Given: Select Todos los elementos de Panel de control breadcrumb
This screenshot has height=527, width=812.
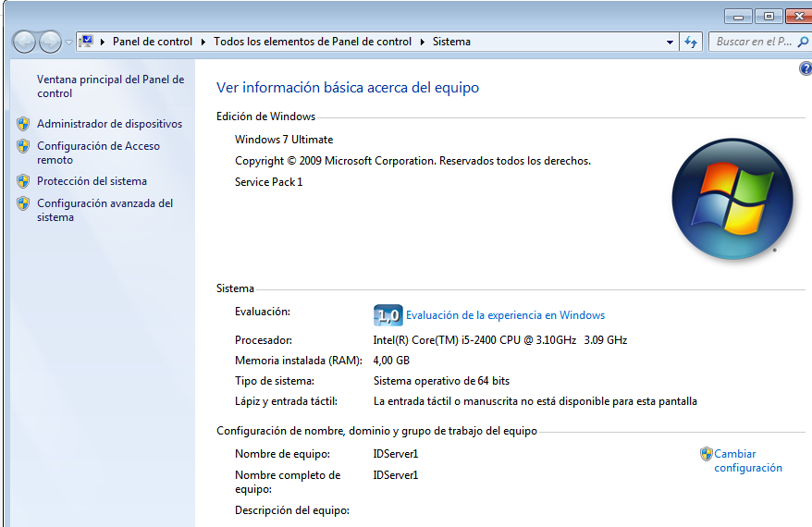Looking at the screenshot, I should point(313,42).
